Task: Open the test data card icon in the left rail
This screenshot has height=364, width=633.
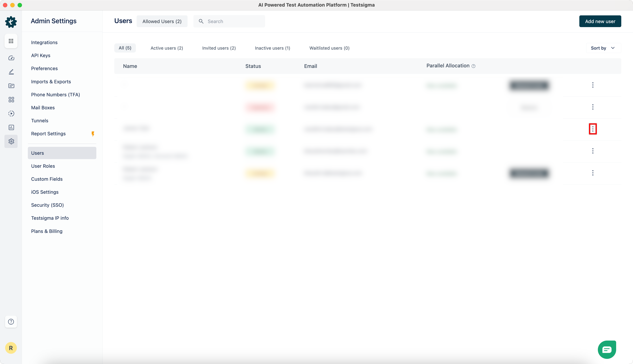Action: click(11, 86)
